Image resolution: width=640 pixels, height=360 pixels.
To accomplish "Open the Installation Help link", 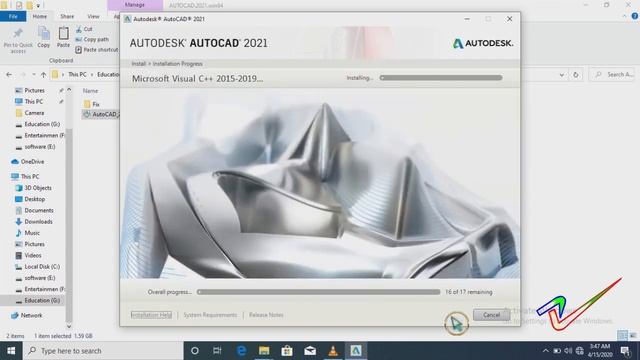I will click(151, 315).
